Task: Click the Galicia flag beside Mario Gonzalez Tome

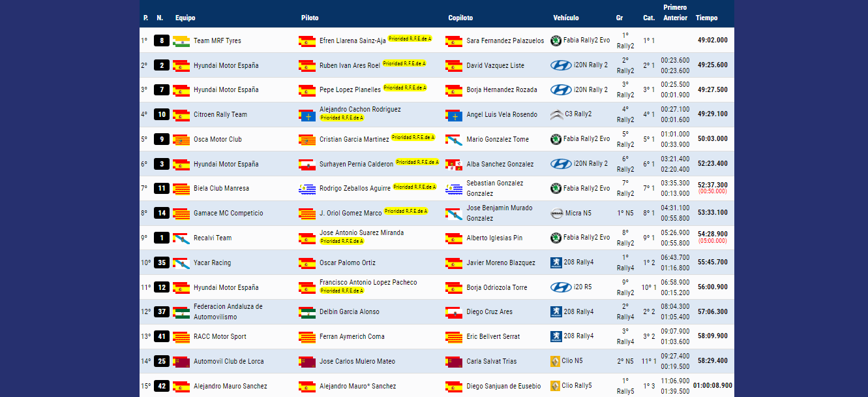Action: 454,140
